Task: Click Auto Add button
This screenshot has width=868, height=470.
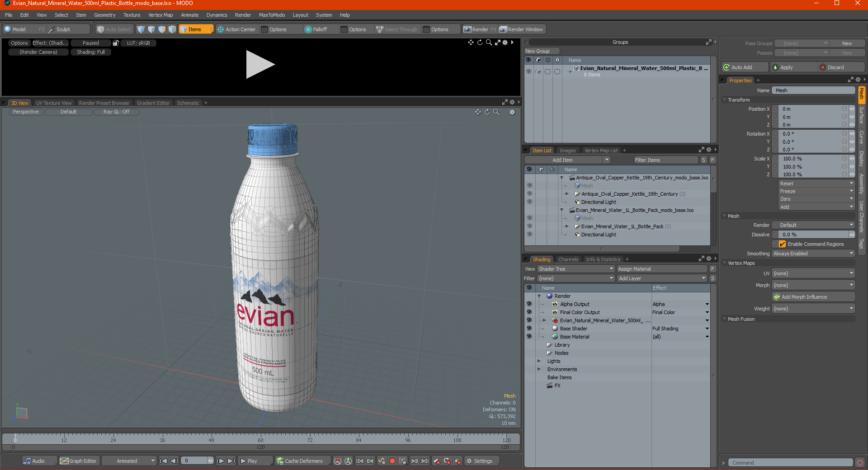Action: (745, 67)
